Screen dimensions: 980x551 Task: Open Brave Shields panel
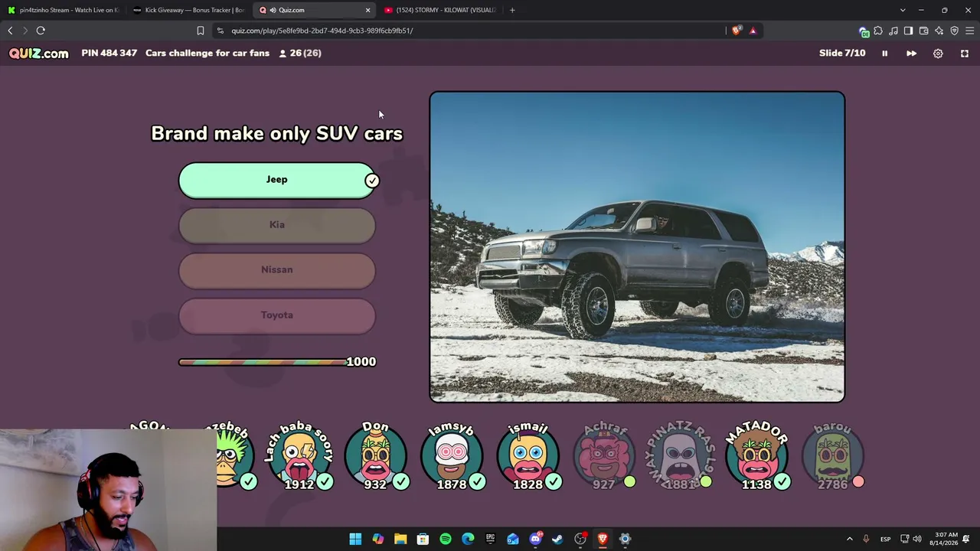pyautogui.click(x=737, y=31)
